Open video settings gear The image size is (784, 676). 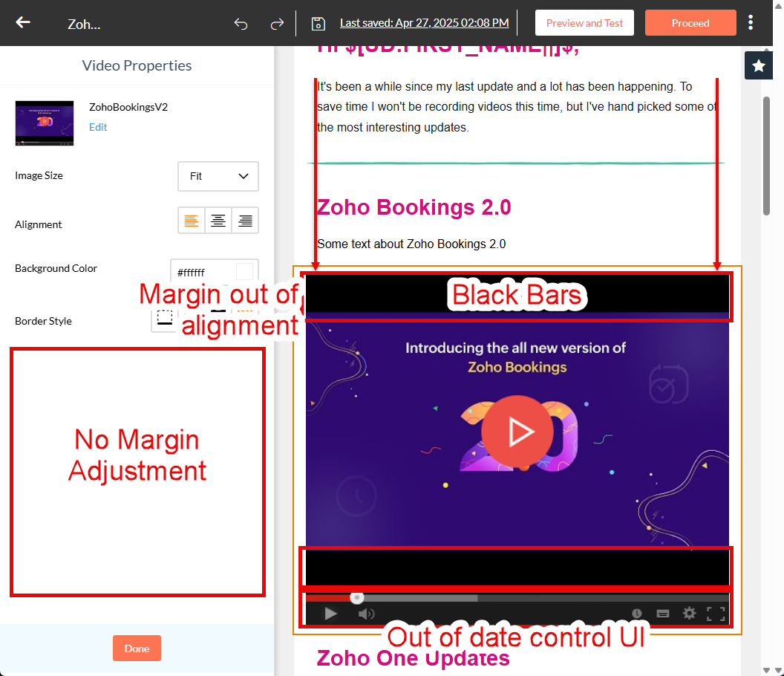pos(689,613)
